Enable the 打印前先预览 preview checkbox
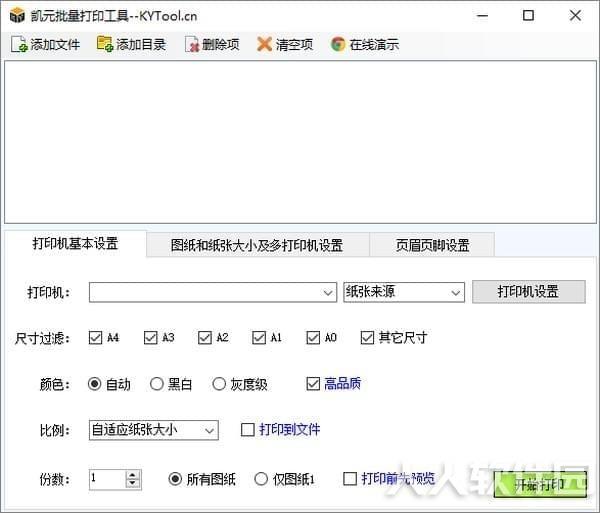 pos(350,479)
